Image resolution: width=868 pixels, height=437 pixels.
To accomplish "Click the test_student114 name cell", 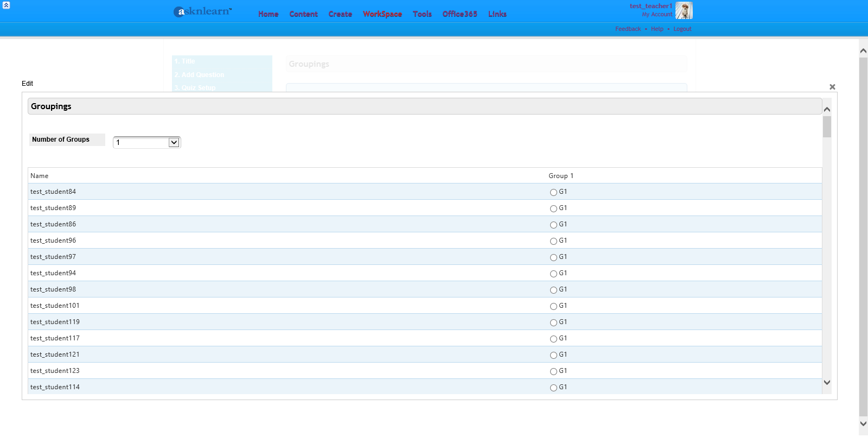I will (55, 387).
